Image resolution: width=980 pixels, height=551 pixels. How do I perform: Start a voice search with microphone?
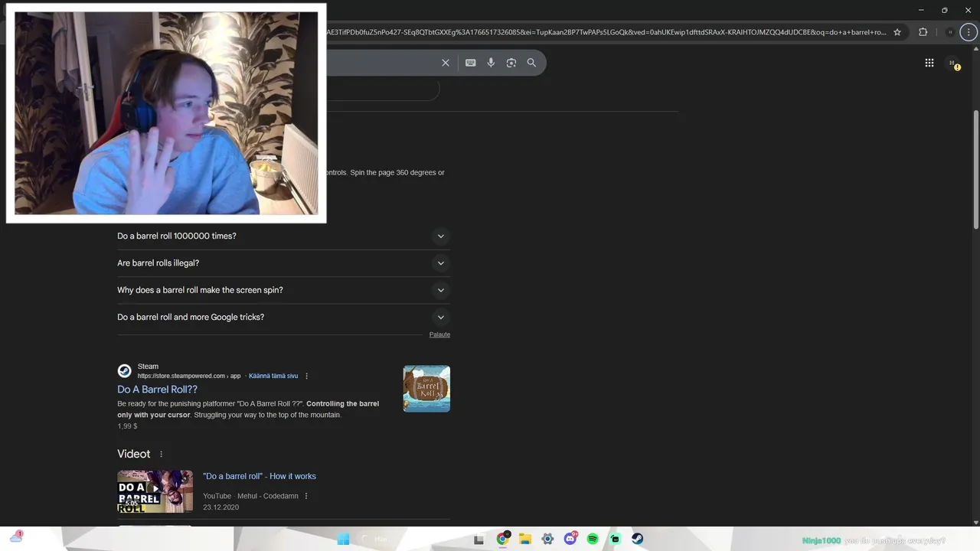point(492,63)
